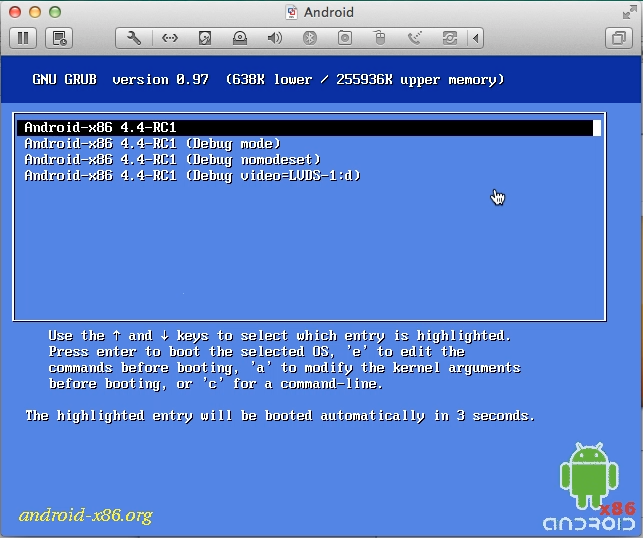643x538 pixels.
Task: Switch to Unity view mode button
Action: tap(619, 38)
